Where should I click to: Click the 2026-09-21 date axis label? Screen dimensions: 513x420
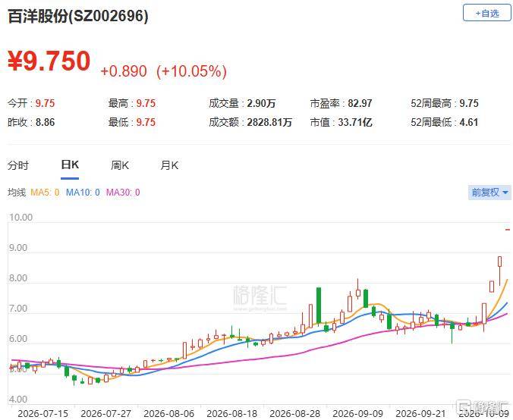pos(420,414)
